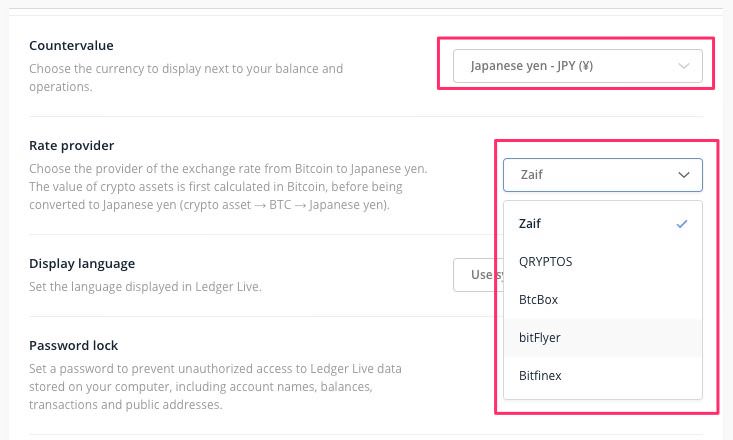Open the Display language dropdown
Viewport: 733px width, 440px height.
[x=476, y=275]
